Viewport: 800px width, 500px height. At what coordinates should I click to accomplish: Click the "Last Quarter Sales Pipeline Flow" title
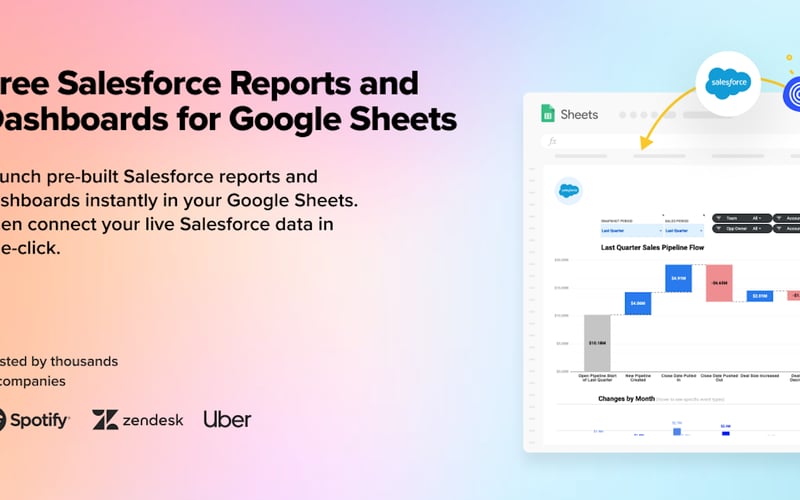652,247
